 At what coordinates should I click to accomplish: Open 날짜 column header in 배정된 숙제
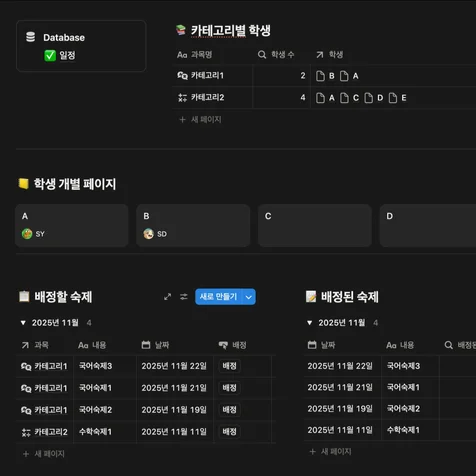[321, 345]
